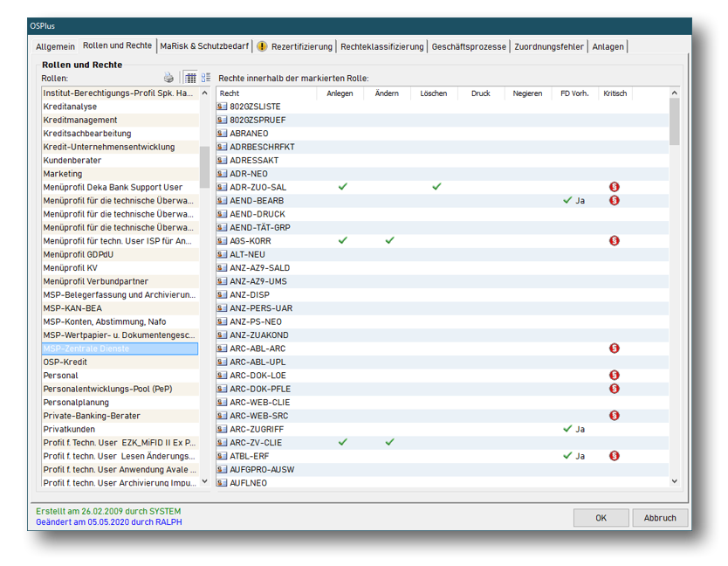Switch roles list to detail list view

206,78
